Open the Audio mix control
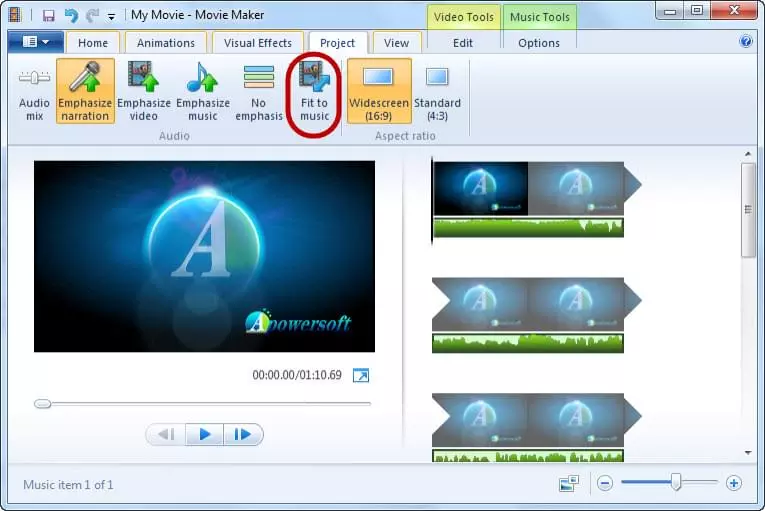 tap(34, 91)
